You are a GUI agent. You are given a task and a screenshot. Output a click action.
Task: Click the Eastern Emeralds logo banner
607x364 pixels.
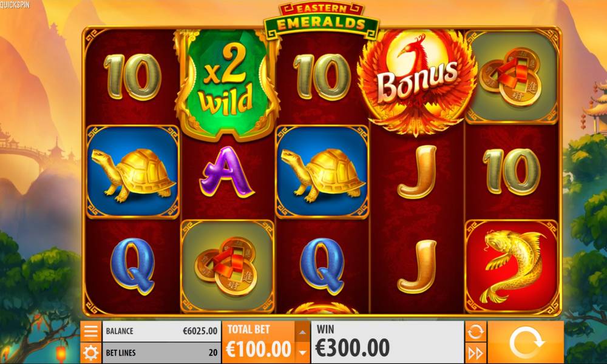point(321,20)
